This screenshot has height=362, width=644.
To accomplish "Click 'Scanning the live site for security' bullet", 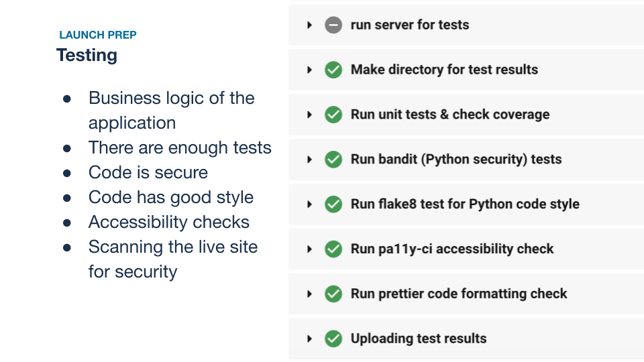I will (x=173, y=259).
